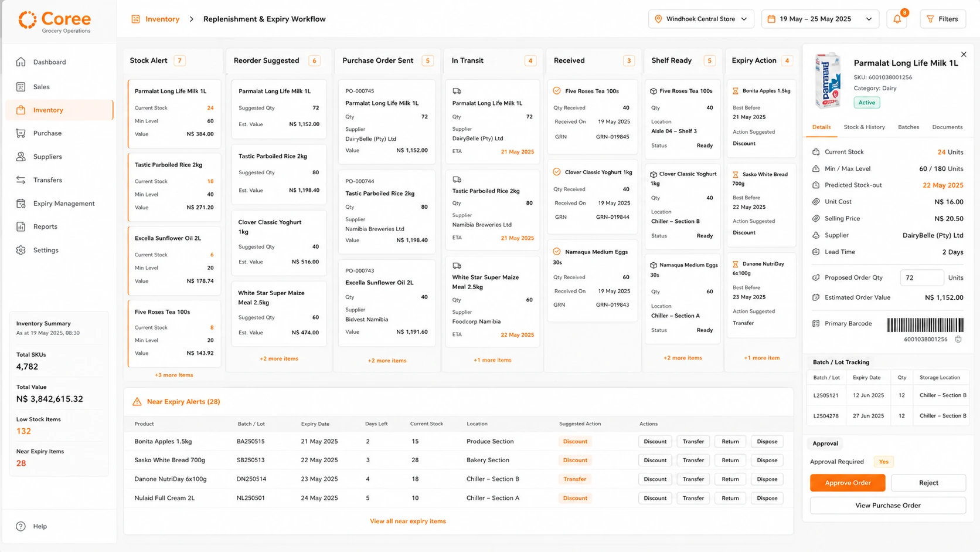Click the Near Expiry Alerts warning icon
Image resolution: width=980 pixels, height=552 pixels.
point(137,402)
